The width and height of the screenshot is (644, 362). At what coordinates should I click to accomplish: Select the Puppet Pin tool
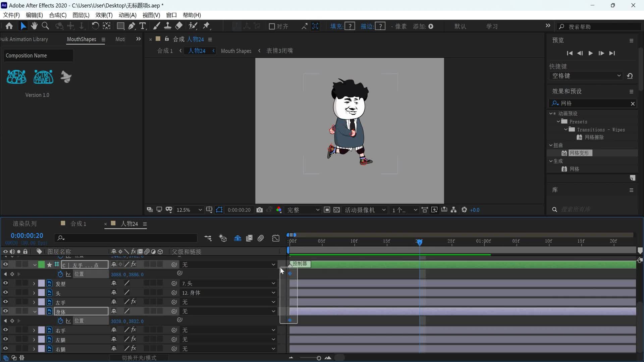[206, 26]
